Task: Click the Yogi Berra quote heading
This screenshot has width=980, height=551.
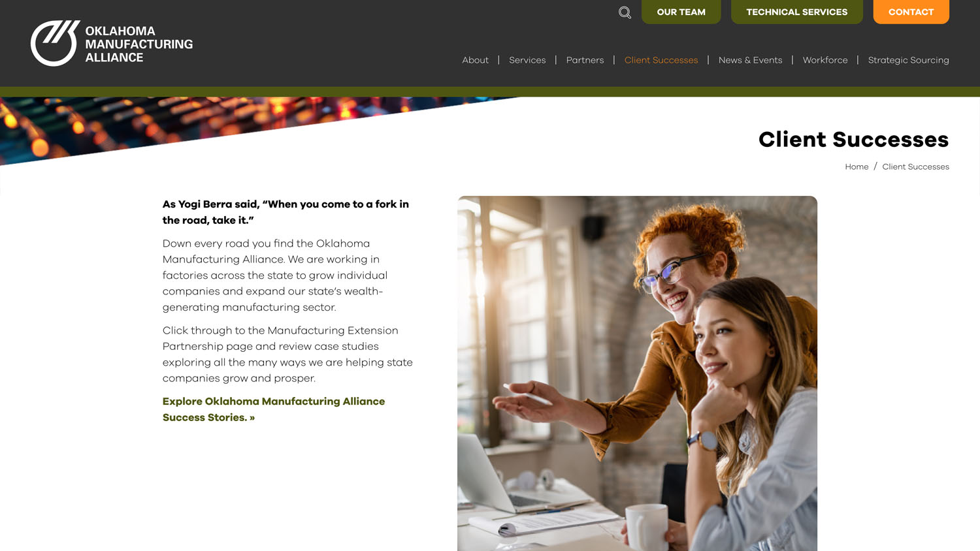Action: point(286,212)
